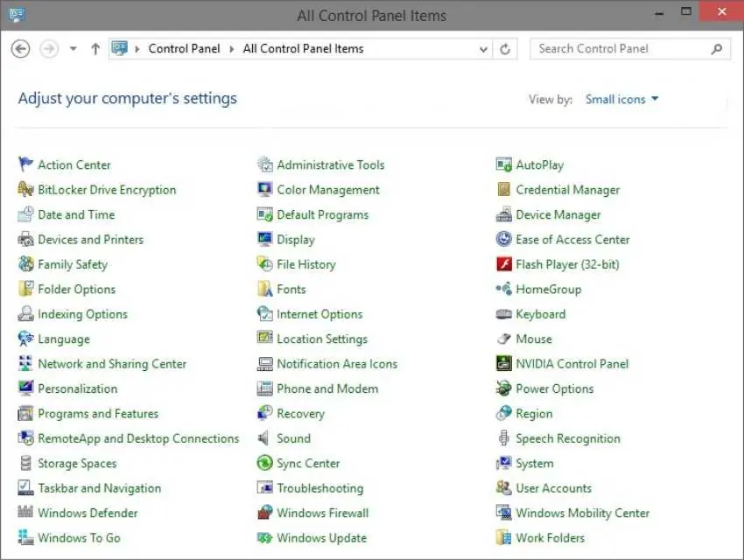This screenshot has width=744, height=560.
Task: Open the View by Small icons dropdown
Action: click(x=621, y=99)
